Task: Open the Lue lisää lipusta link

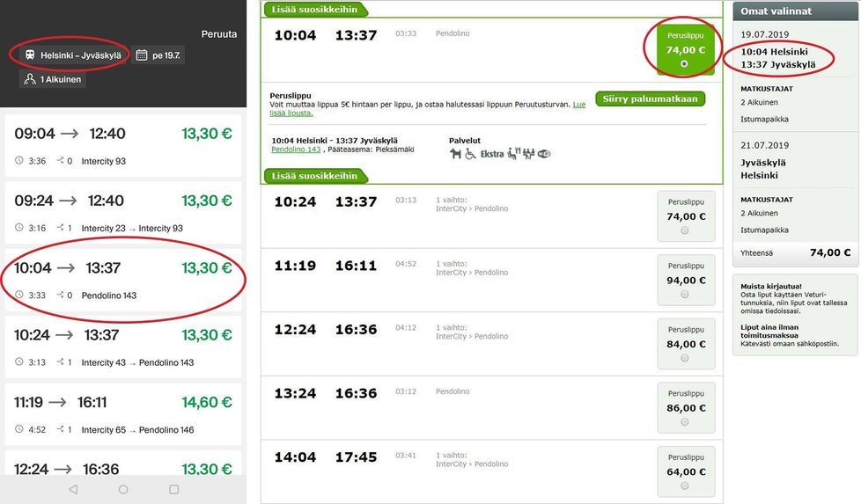Action: click(x=427, y=108)
